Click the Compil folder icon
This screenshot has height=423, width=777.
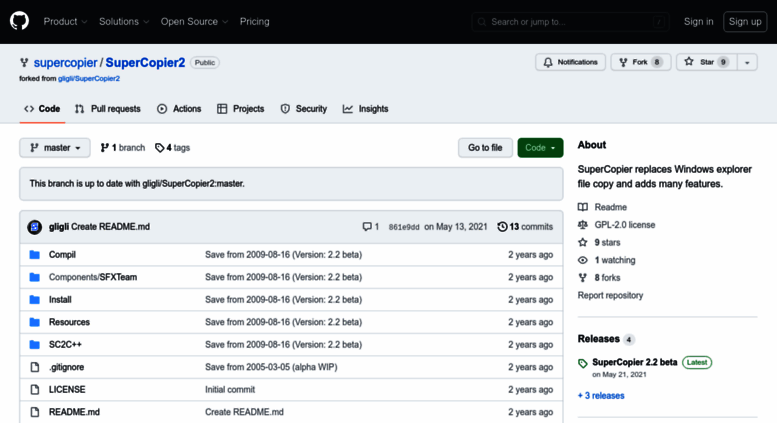click(x=34, y=255)
